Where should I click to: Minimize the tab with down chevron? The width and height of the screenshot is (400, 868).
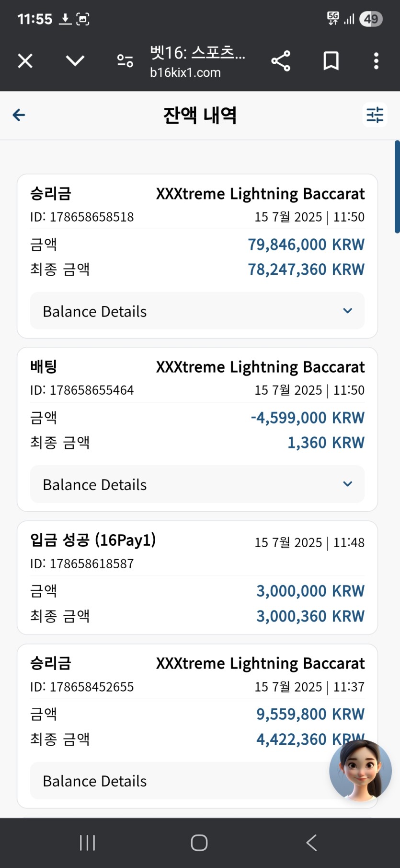pyautogui.click(x=75, y=61)
